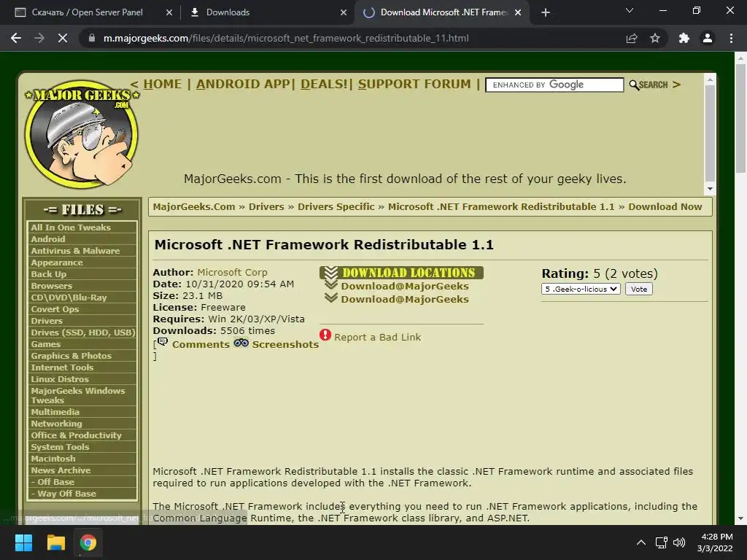Open the Extensions puzzle icon
The image size is (747, 560).
pos(684,38)
